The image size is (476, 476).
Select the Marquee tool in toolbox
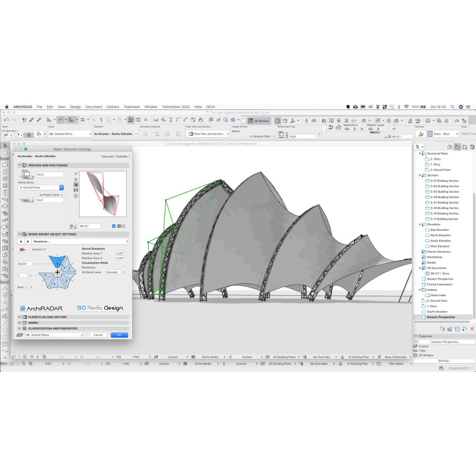pos(5,152)
